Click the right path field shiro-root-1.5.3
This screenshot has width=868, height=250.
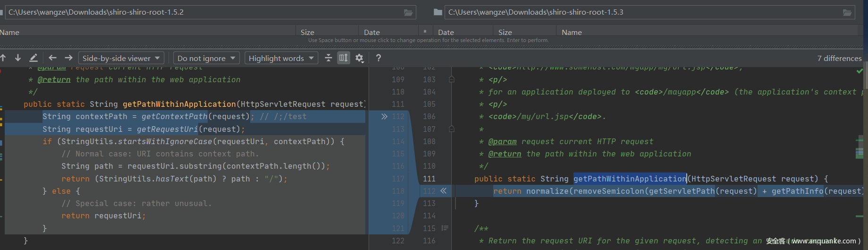click(x=642, y=12)
